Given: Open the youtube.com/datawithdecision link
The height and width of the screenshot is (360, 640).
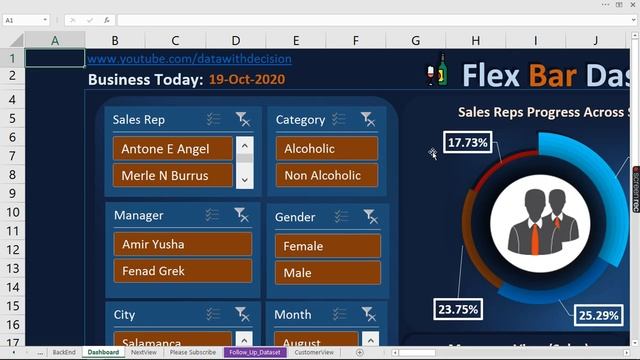Looking at the screenshot, I should tap(189, 59).
